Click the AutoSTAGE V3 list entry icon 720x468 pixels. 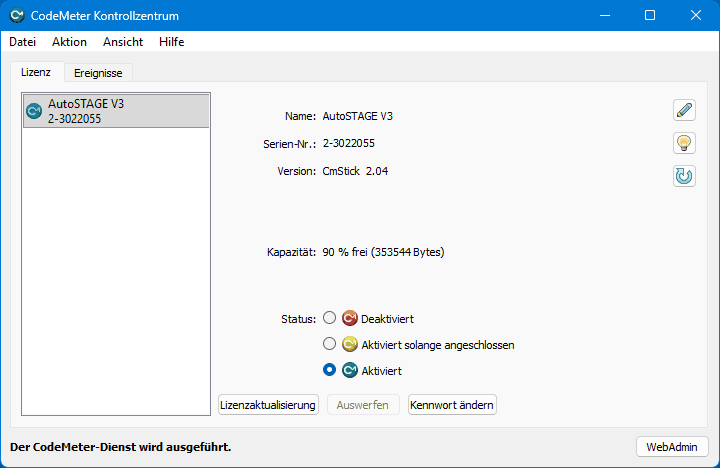pos(34,111)
